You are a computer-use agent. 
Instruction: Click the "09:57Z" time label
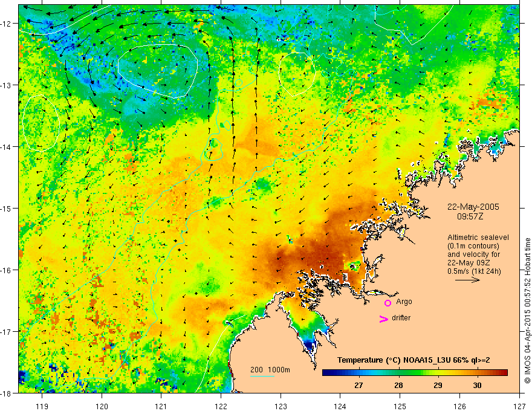coord(470,216)
